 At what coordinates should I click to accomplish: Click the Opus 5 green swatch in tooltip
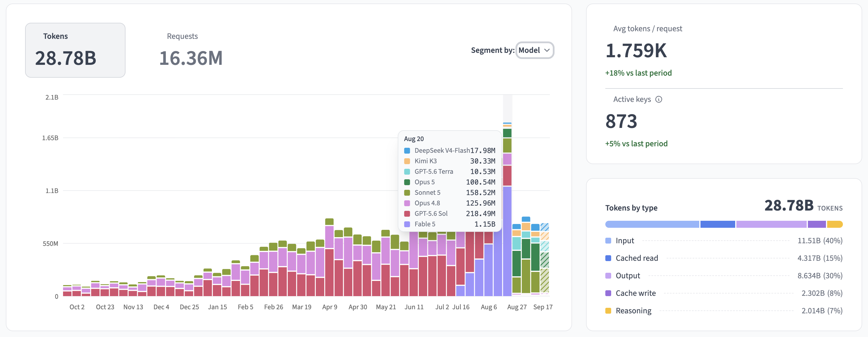tap(407, 182)
